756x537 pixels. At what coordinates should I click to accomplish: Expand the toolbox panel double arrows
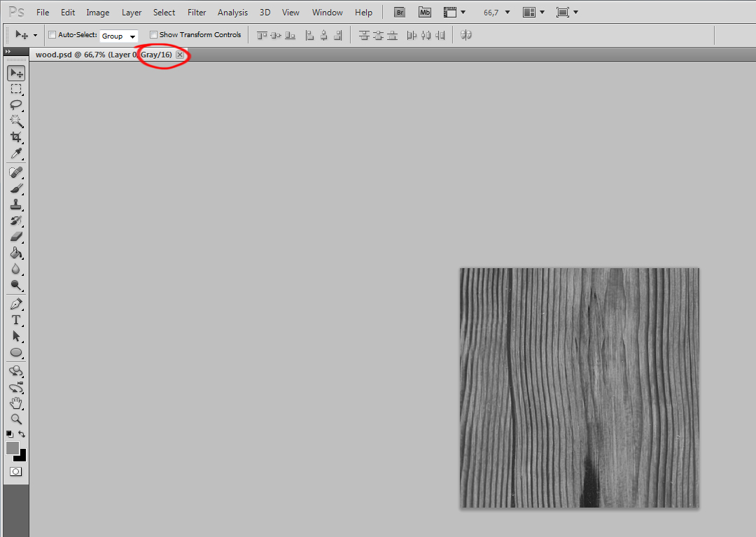pyautogui.click(x=8, y=51)
